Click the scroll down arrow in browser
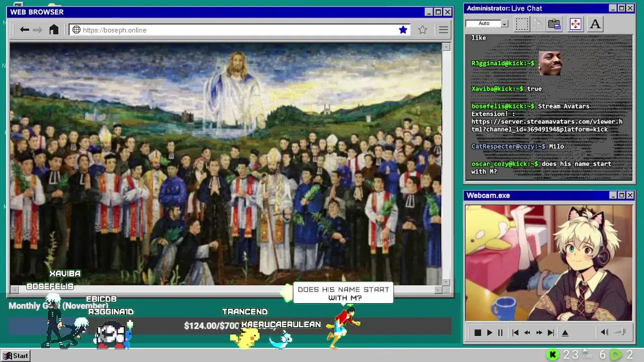 coord(446,281)
